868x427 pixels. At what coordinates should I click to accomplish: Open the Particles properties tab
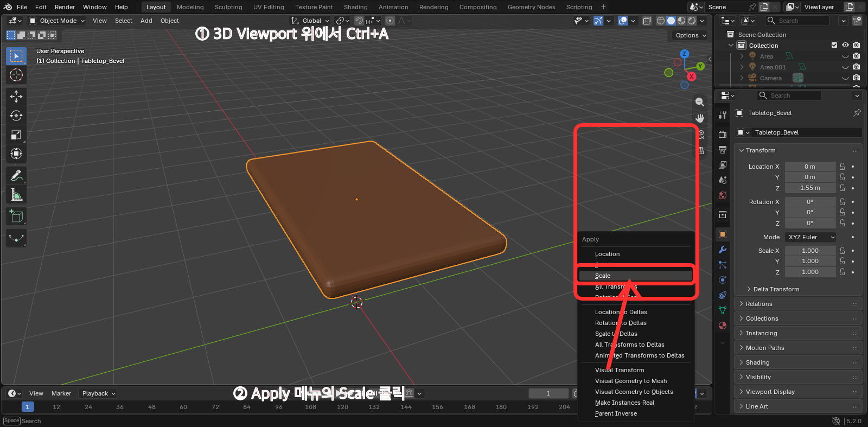pos(723,265)
